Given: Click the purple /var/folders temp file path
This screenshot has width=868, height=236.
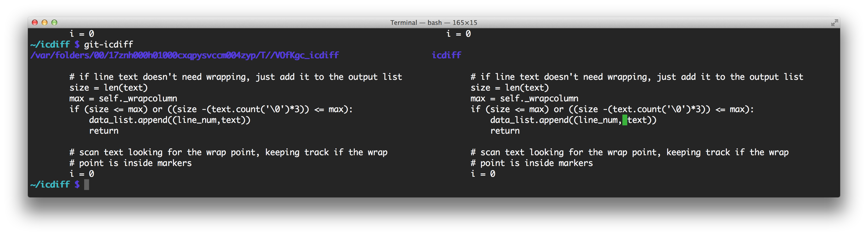Looking at the screenshot, I should pos(185,55).
